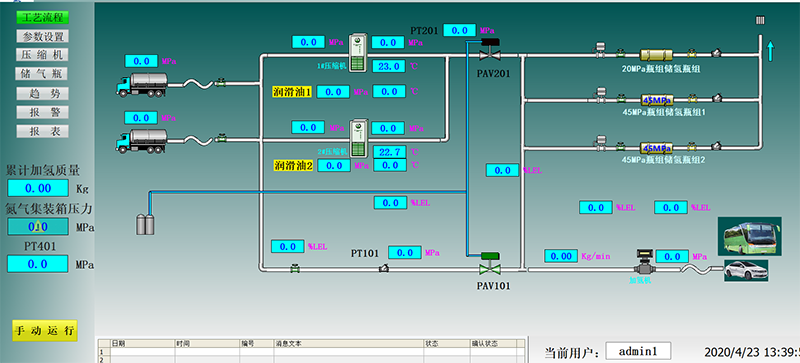Select the hydrogen dispenser (加氢机) icon
This screenshot has width=800, height=363.
(x=643, y=261)
